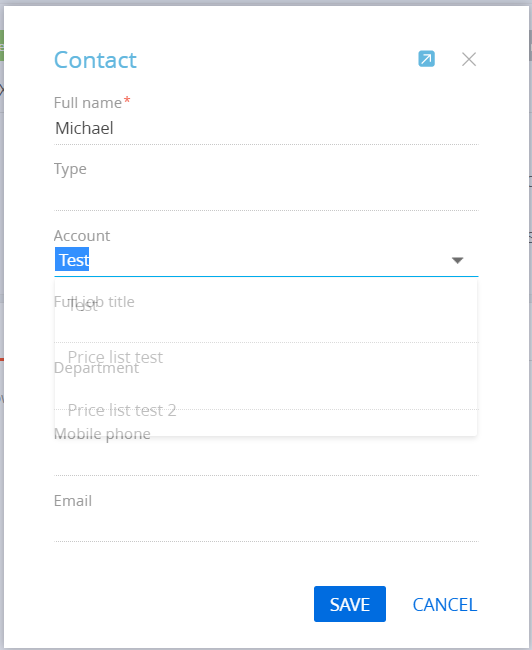Screen dimensions: 532x650
Task: Open the contact in full page view
Action: 426,58
